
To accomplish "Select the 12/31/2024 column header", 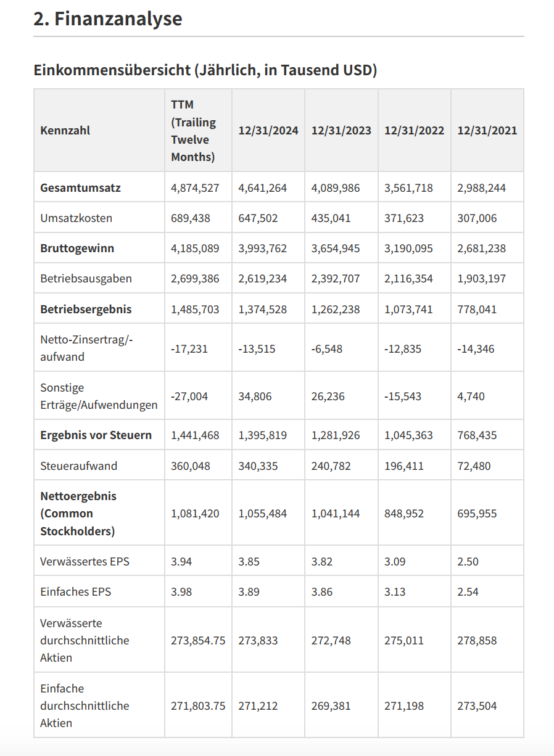I will coord(268,131).
